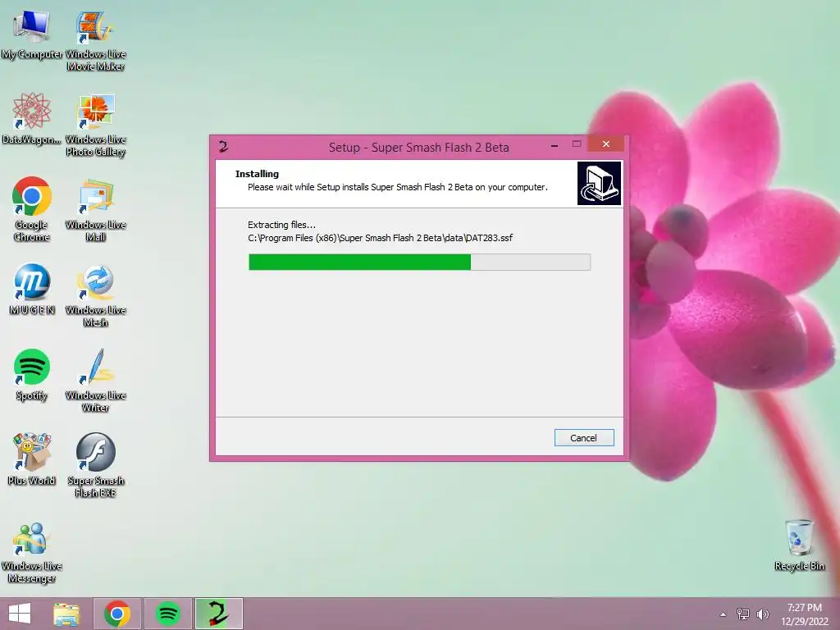This screenshot has width=840, height=630.
Task: Select the DataWagon desktop shortcut
Action: pos(32,118)
